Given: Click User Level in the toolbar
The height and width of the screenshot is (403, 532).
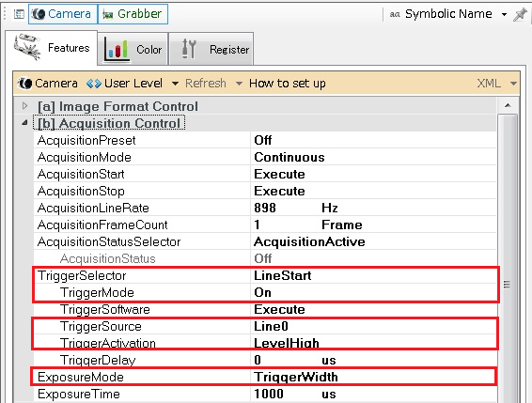Looking at the screenshot, I should tap(124, 83).
